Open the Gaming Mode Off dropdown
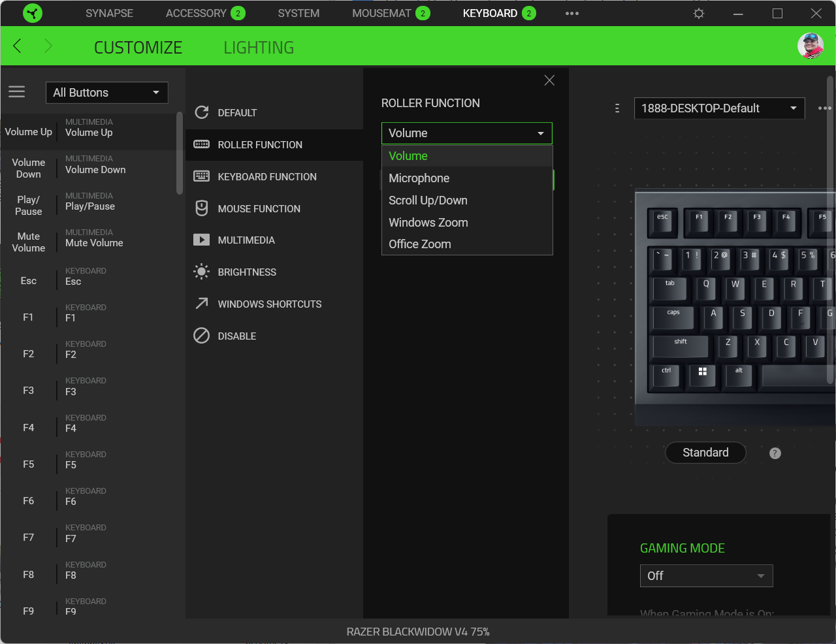This screenshot has width=836, height=644. click(707, 575)
